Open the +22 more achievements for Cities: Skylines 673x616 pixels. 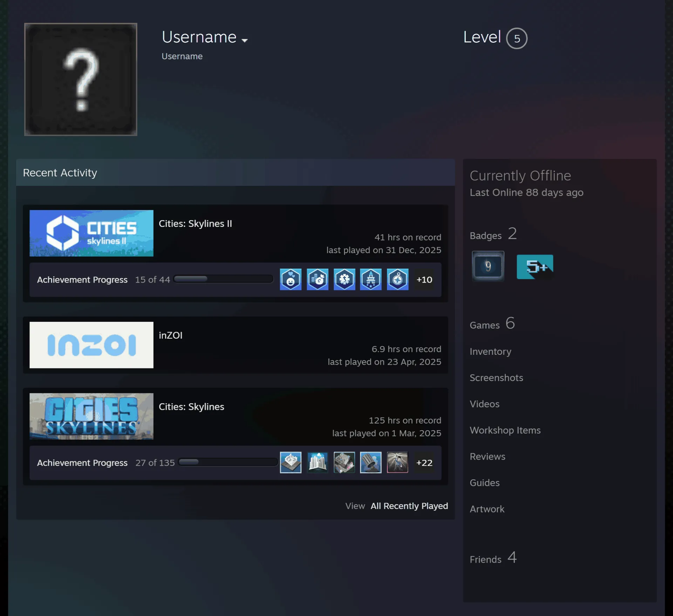tap(424, 462)
